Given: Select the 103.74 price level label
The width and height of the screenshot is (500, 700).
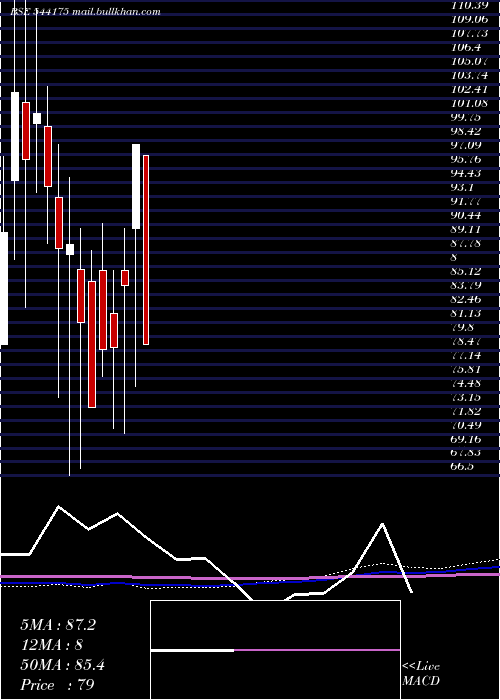Looking at the screenshot, I should (468, 75).
